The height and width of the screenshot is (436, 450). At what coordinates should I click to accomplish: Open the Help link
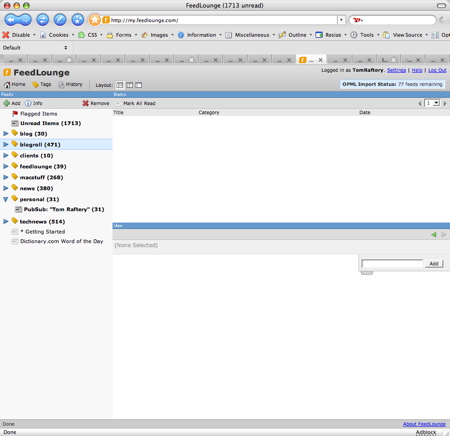point(417,70)
